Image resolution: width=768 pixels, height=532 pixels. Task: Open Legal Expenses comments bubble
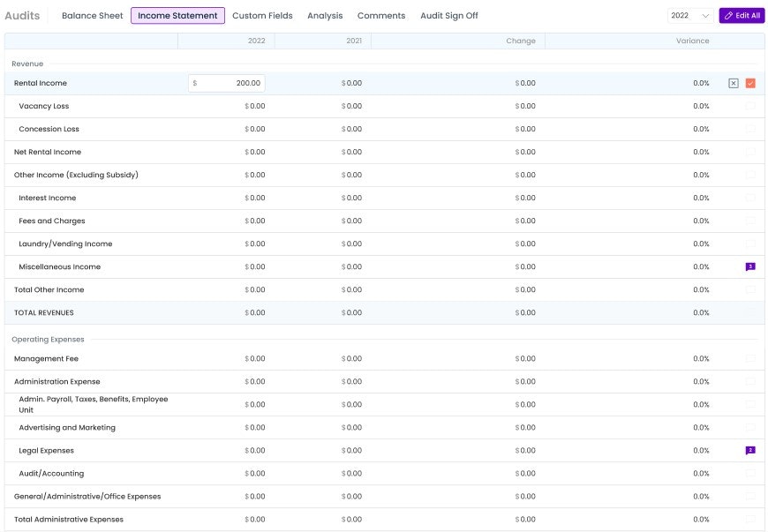click(x=750, y=450)
